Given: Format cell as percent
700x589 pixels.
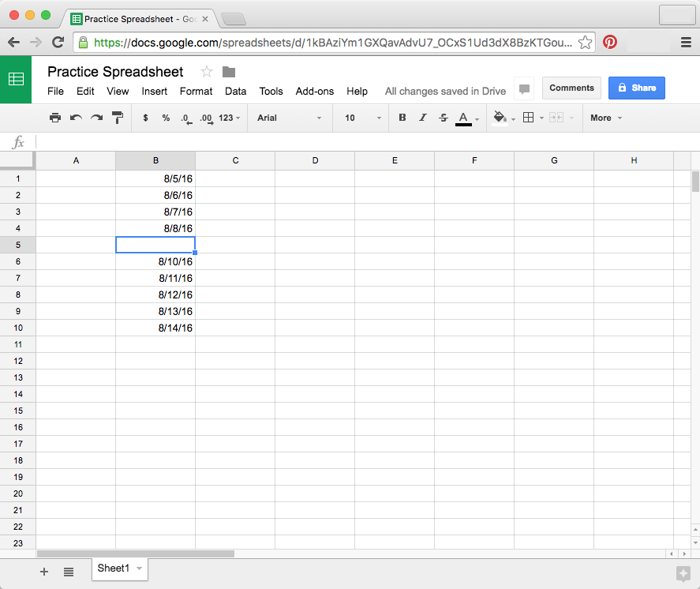Looking at the screenshot, I should point(167,117).
